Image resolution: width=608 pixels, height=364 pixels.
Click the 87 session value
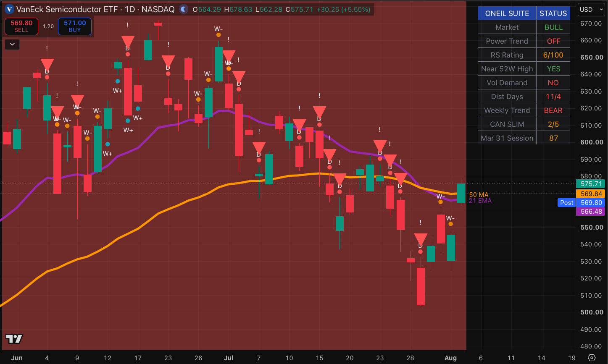pyautogui.click(x=553, y=138)
